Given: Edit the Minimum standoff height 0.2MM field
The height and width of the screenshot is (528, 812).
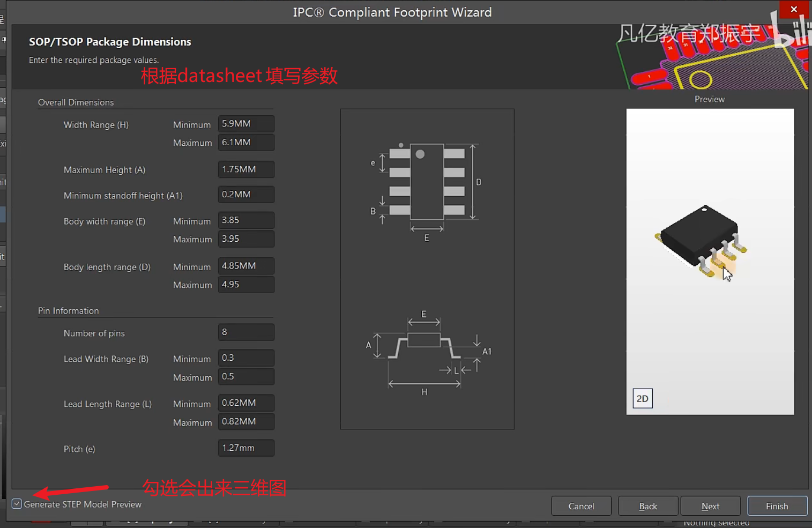Looking at the screenshot, I should pos(245,195).
